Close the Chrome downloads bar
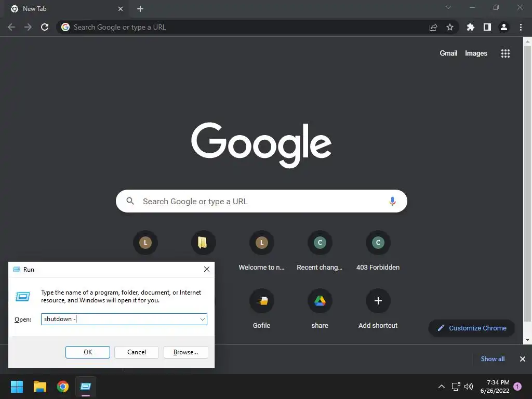Viewport: 532px width, 399px height. [523, 359]
